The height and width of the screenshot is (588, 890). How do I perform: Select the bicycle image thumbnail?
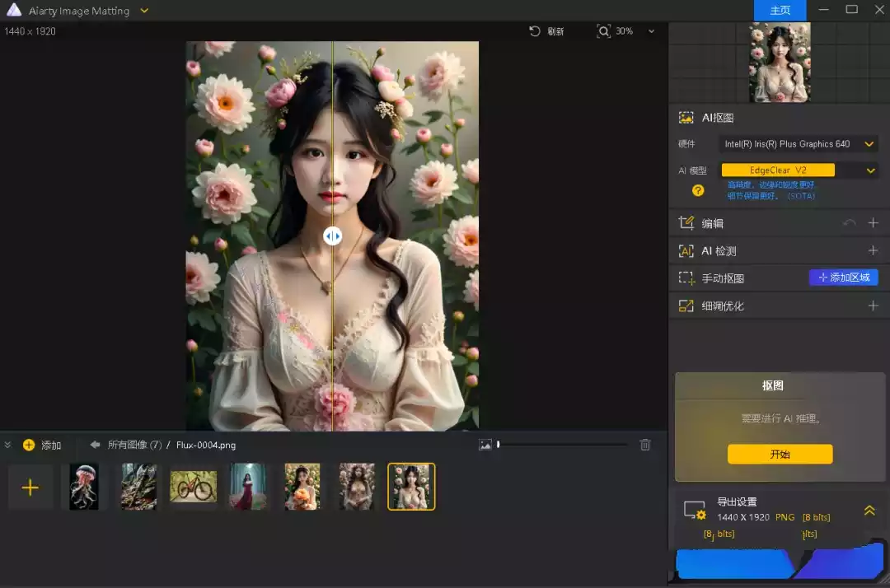pos(194,487)
